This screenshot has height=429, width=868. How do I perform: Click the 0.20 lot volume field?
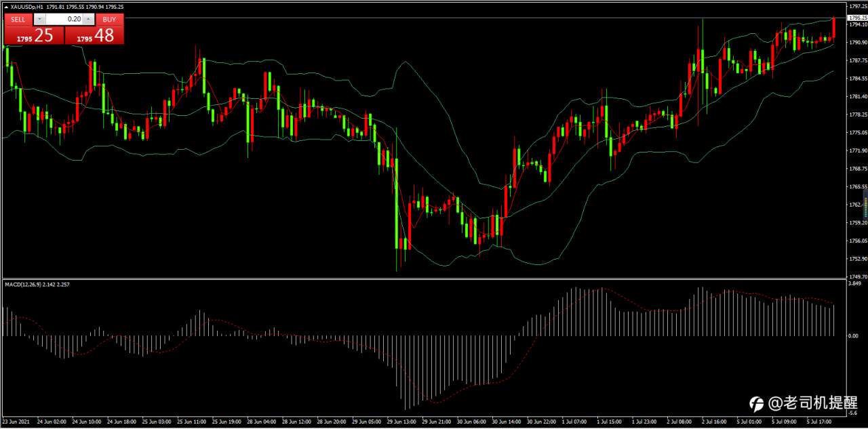click(64, 20)
